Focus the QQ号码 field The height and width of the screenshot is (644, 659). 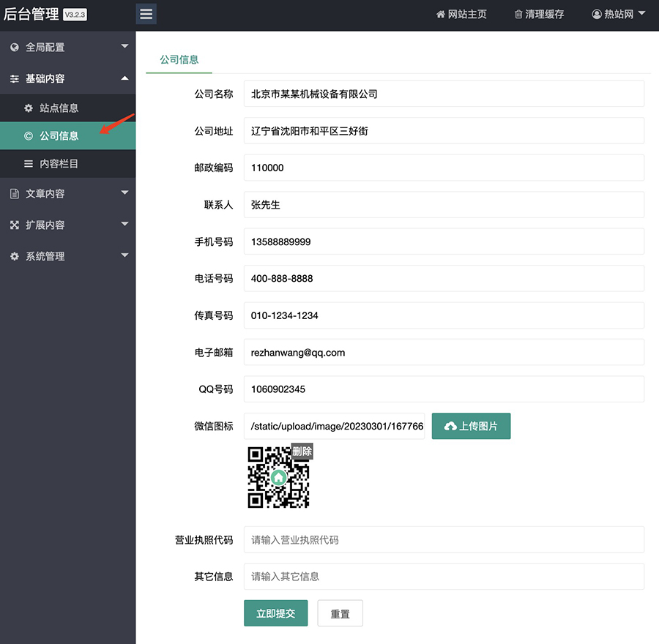coord(444,389)
